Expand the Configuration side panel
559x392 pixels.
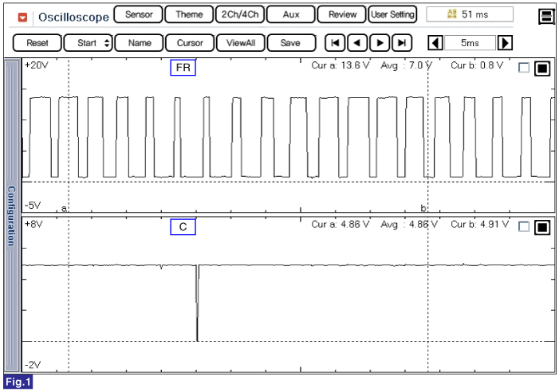point(12,216)
